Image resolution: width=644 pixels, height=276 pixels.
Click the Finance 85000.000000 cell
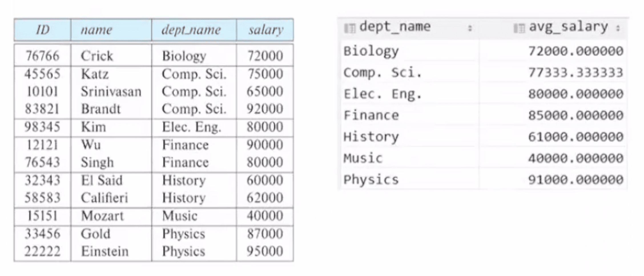(576, 115)
